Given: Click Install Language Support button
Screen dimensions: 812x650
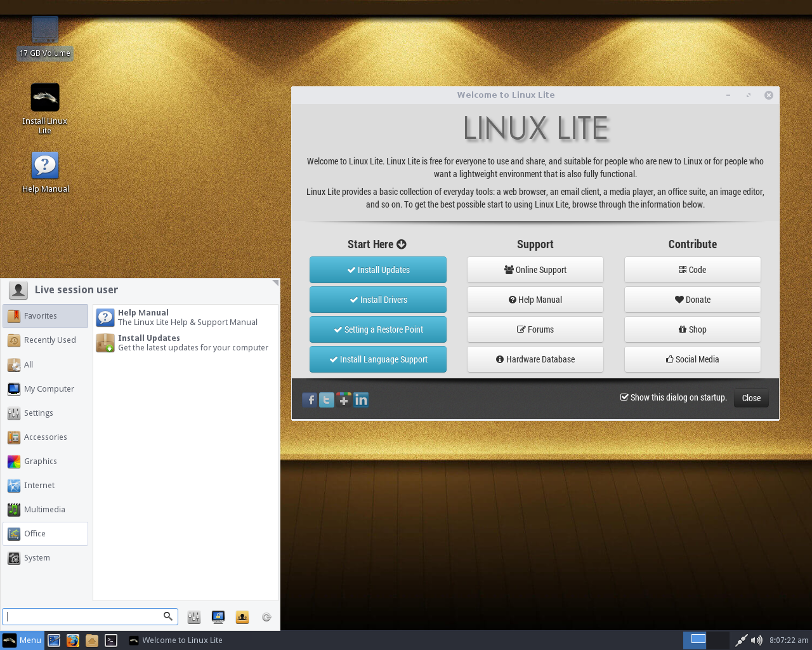Looking at the screenshot, I should pyautogui.click(x=378, y=359).
